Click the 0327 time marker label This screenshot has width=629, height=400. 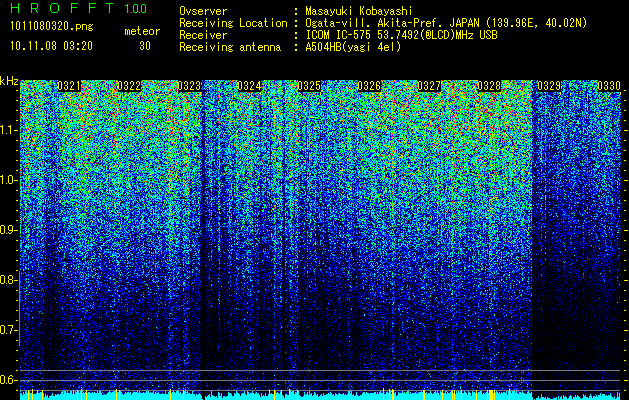click(429, 86)
